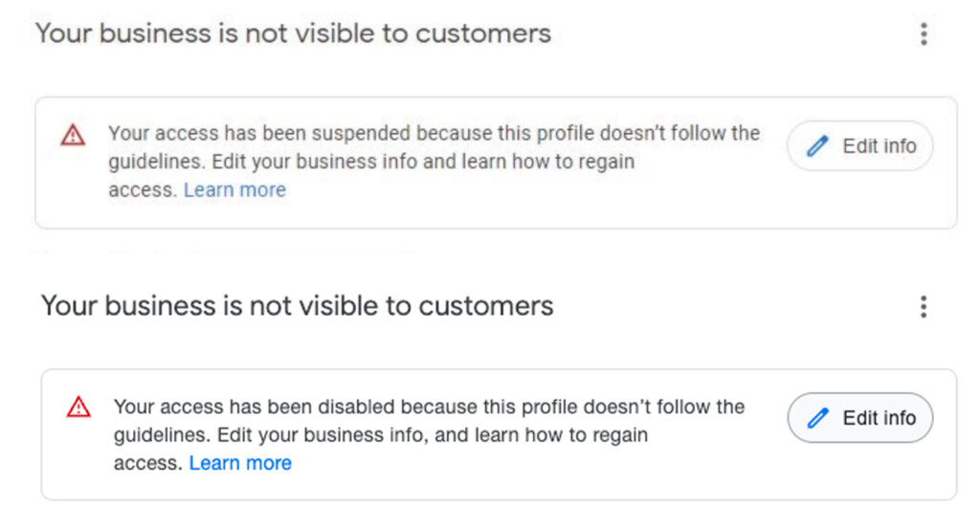Click the warning triangle in the suspended notice
This screenshot has height=530, width=980.
[x=73, y=135]
